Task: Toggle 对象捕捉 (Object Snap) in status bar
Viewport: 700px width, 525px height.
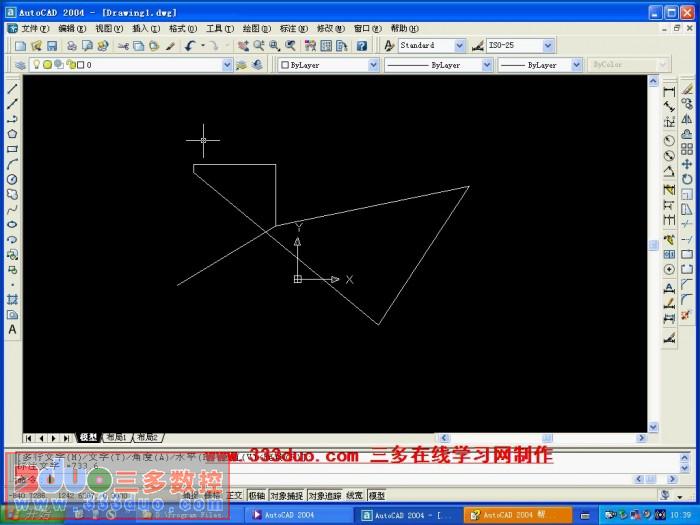Action: point(288,496)
